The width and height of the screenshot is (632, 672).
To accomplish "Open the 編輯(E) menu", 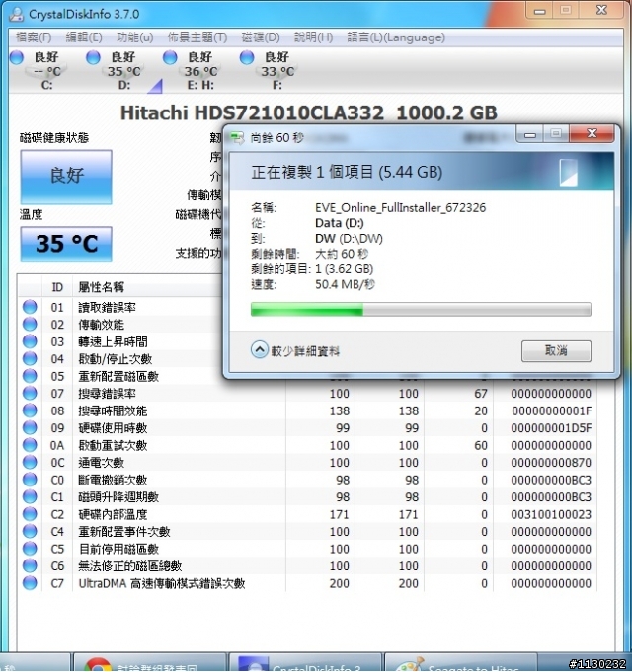I will click(x=84, y=37).
